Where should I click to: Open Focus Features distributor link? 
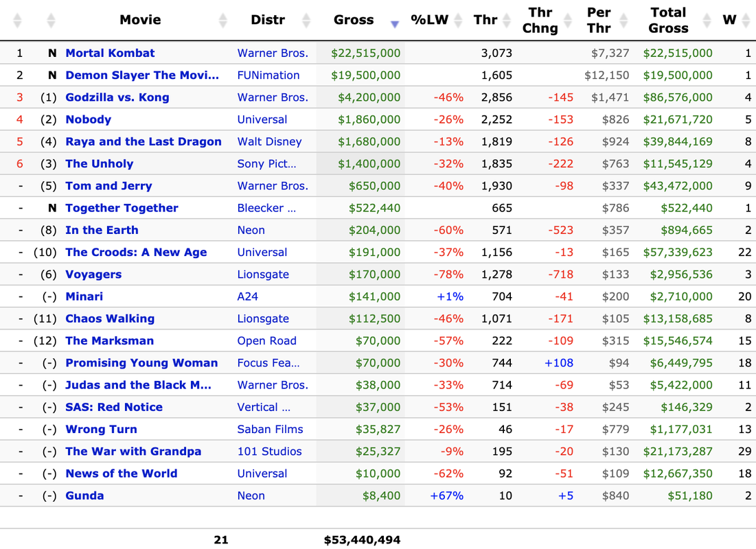268,364
